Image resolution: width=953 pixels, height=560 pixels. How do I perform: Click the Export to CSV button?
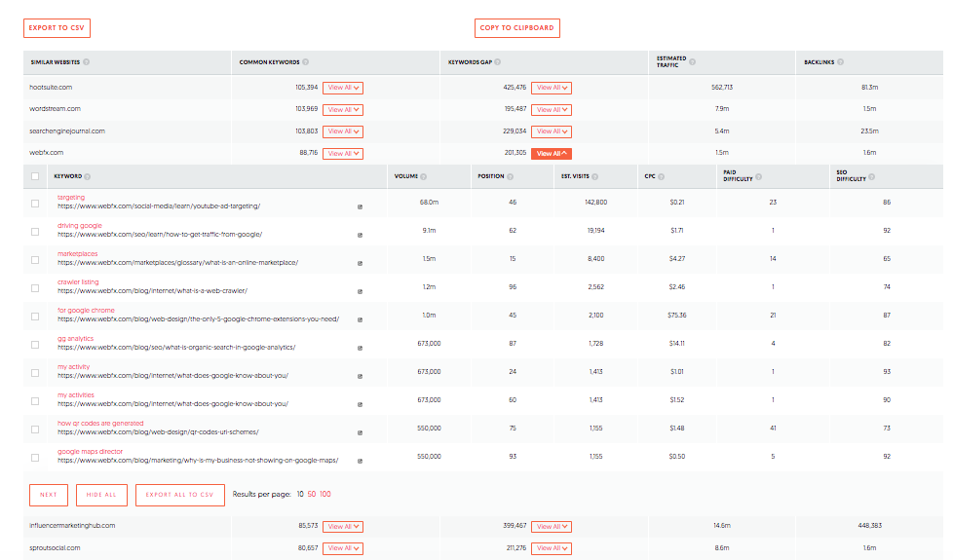click(x=57, y=28)
